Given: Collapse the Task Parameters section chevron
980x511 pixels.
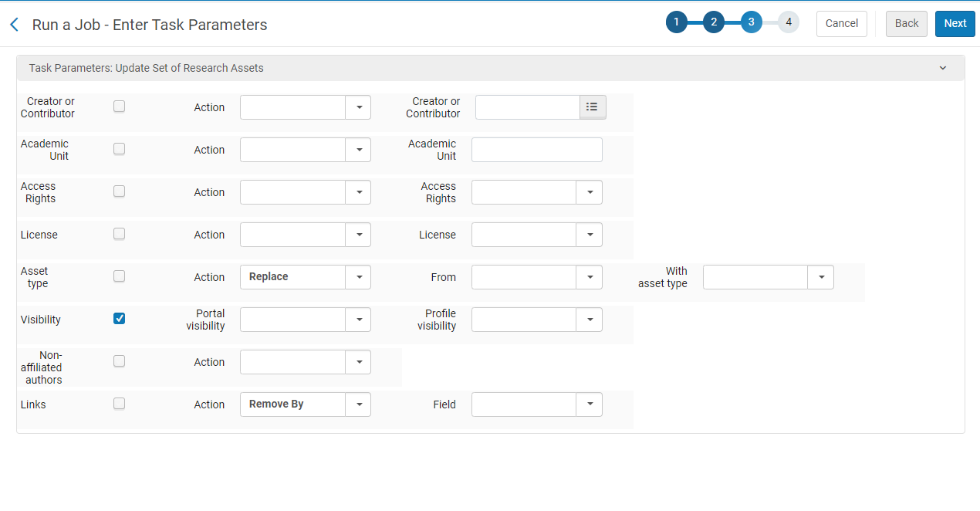Looking at the screenshot, I should 942,68.
